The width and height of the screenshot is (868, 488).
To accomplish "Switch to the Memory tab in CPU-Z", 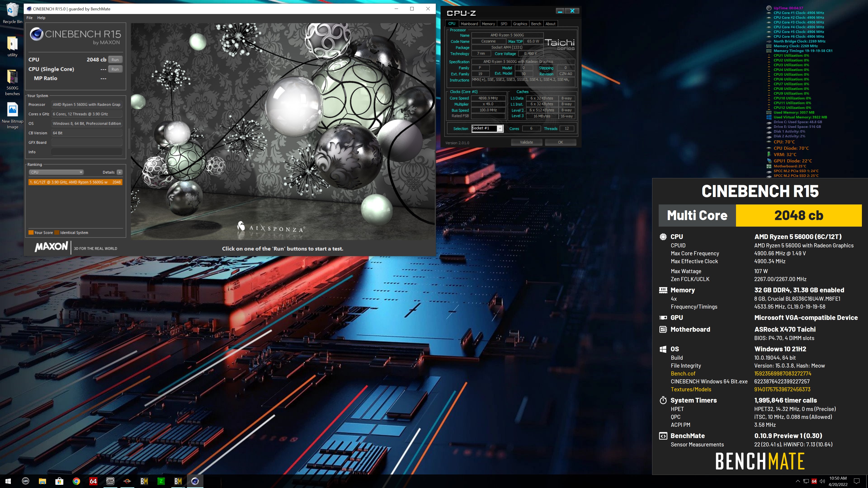I will coord(488,24).
